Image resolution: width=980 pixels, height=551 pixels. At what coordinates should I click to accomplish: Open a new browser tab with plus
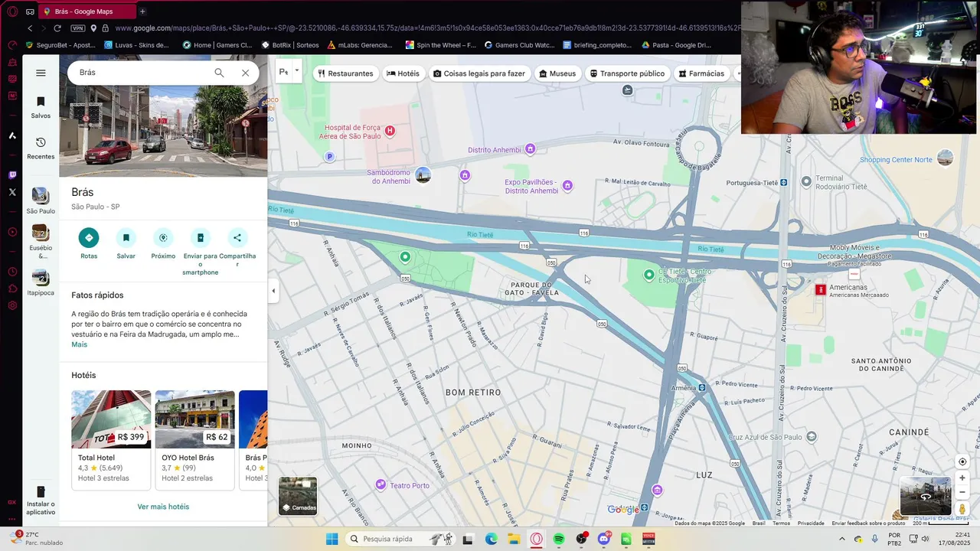point(142,11)
